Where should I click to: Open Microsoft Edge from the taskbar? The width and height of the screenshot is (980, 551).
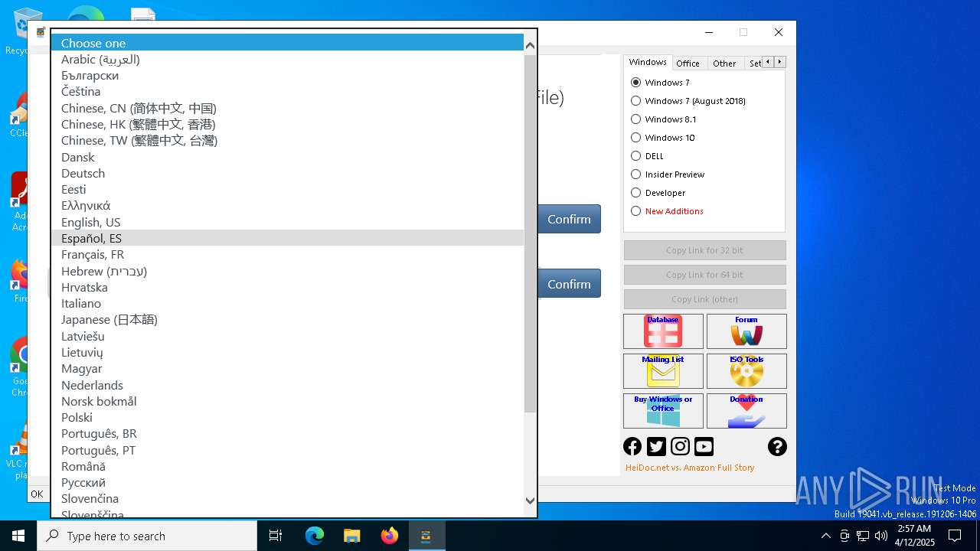(x=315, y=536)
